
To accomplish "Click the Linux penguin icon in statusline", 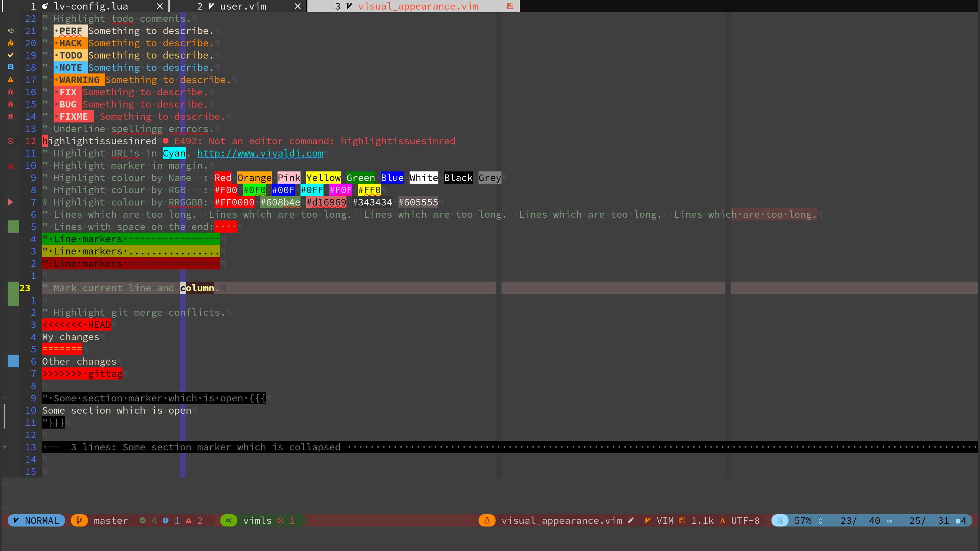I will click(487, 520).
